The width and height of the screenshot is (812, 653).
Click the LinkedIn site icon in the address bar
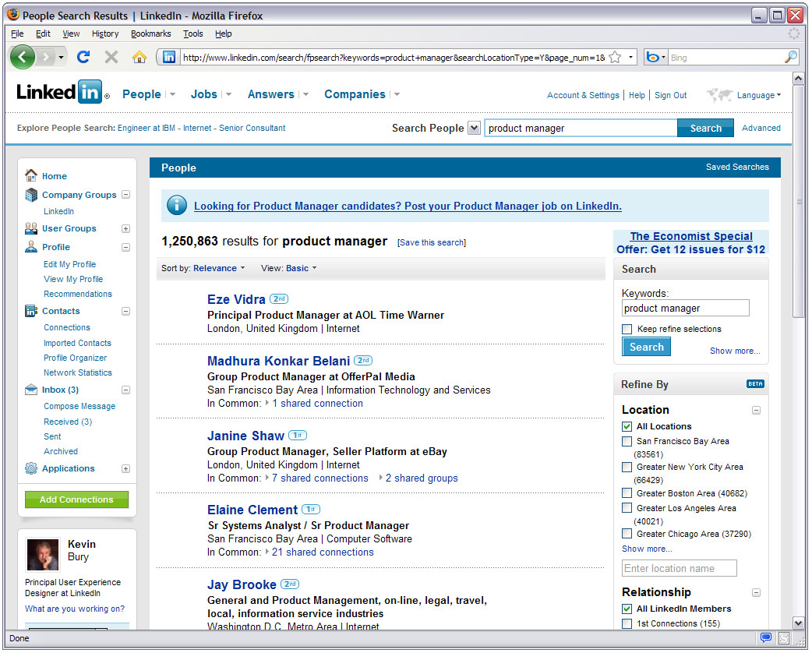click(169, 57)
